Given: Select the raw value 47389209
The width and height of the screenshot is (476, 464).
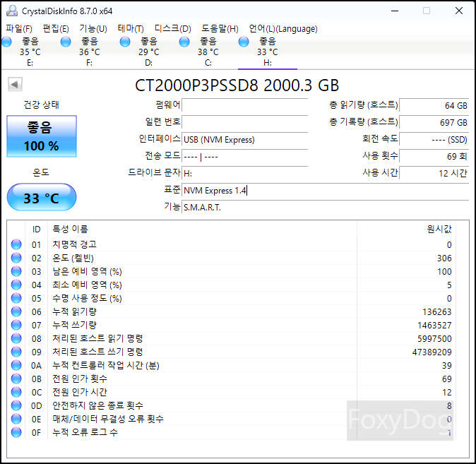Looking at the screenshot, I should pos(432,352).
